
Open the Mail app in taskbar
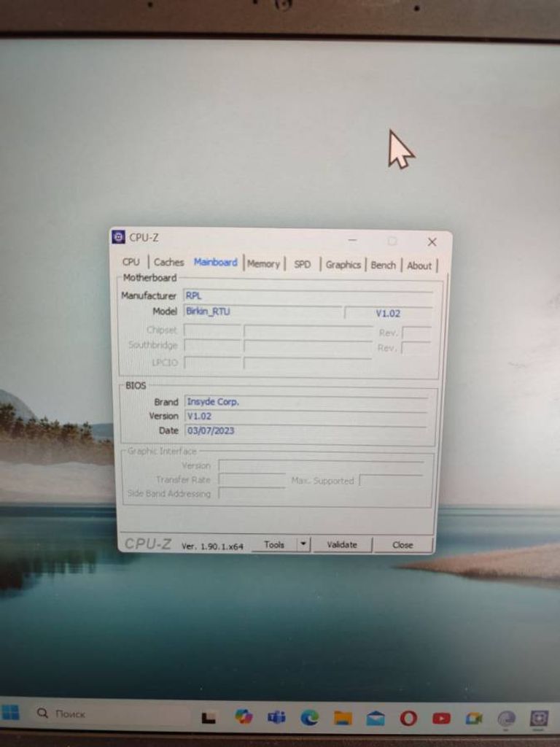[x=376, y=718]
